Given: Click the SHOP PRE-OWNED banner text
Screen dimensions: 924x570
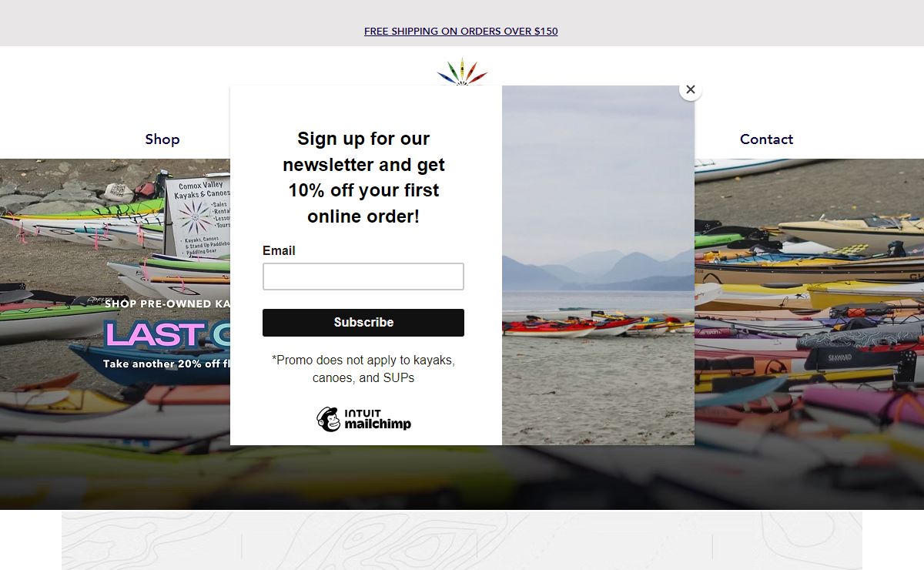Looking at the screenshot, I should 167,303.
